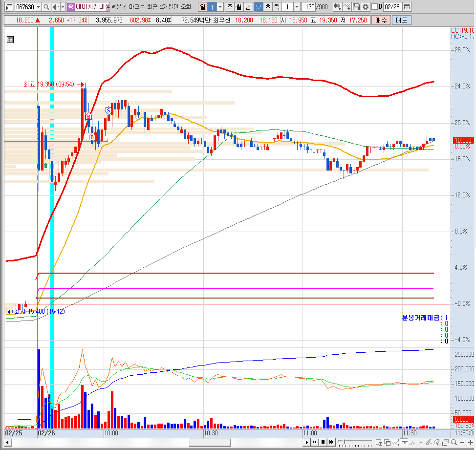This screenshot has height=450, width=476.
Task: Click the 분봉거래대금 legend label
Action: point(422,318)
